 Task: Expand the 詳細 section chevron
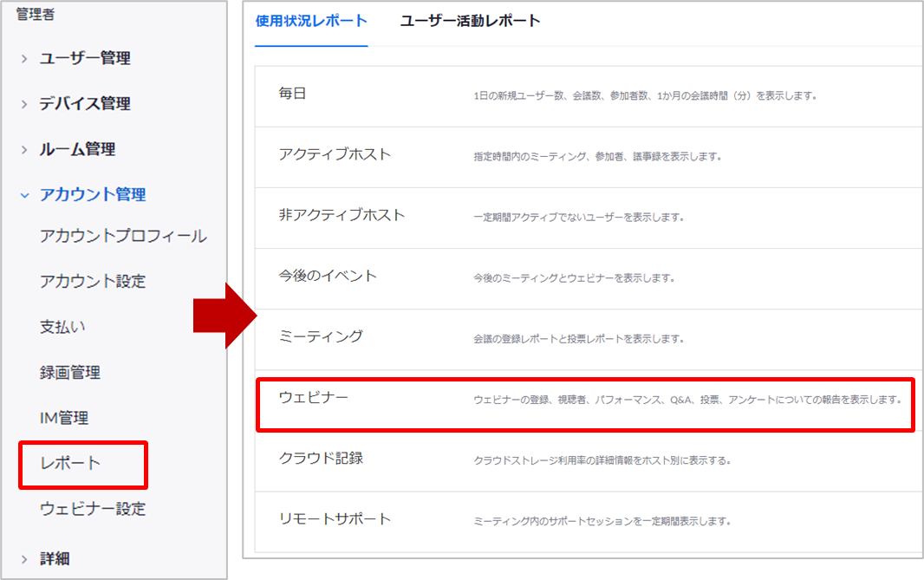24,559
